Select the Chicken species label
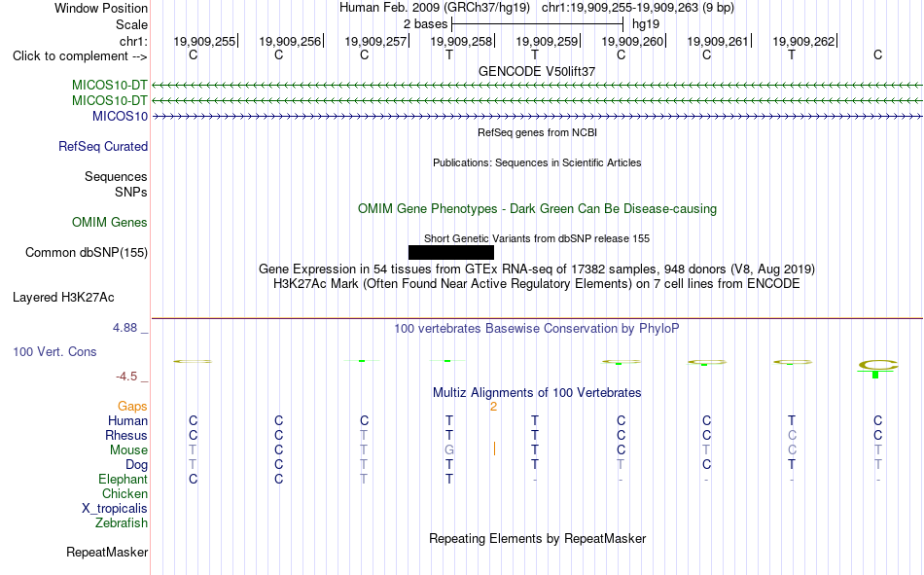The height and width of the screenshot is (575, 924). click(x=124, y=493)
